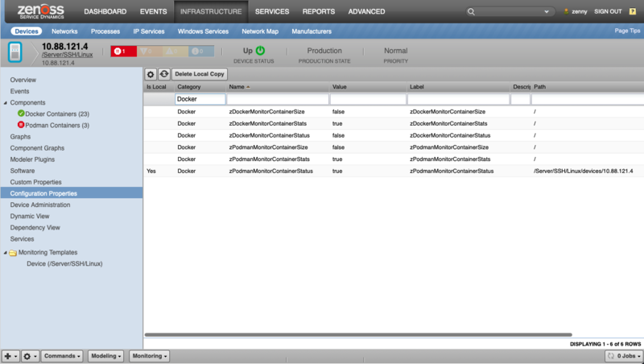Click the refresh icon in grid toolbar
Viewport: 644px width, 364px height.
(x=164, y=74)
